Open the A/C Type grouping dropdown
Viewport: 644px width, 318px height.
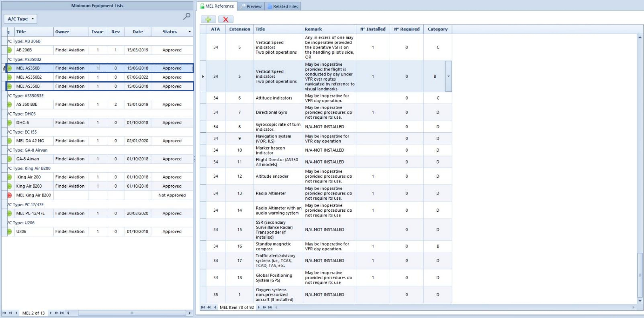[x=21, y=19]
